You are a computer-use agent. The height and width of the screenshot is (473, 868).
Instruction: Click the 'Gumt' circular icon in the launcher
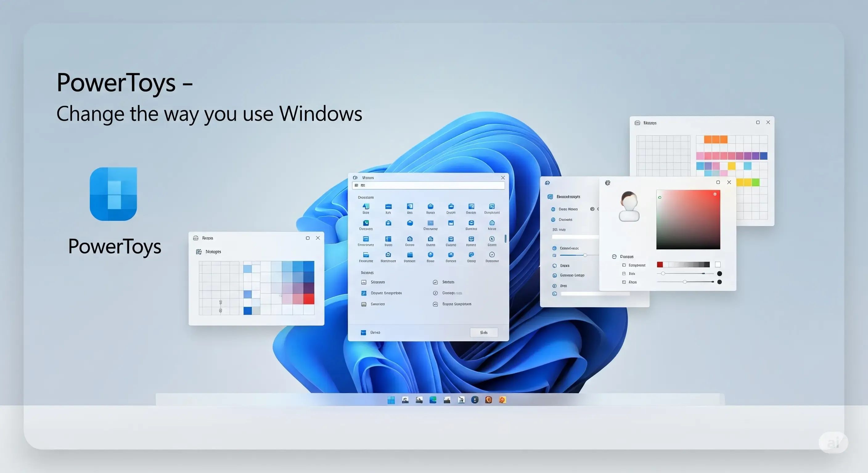click(x=492, y=239)
